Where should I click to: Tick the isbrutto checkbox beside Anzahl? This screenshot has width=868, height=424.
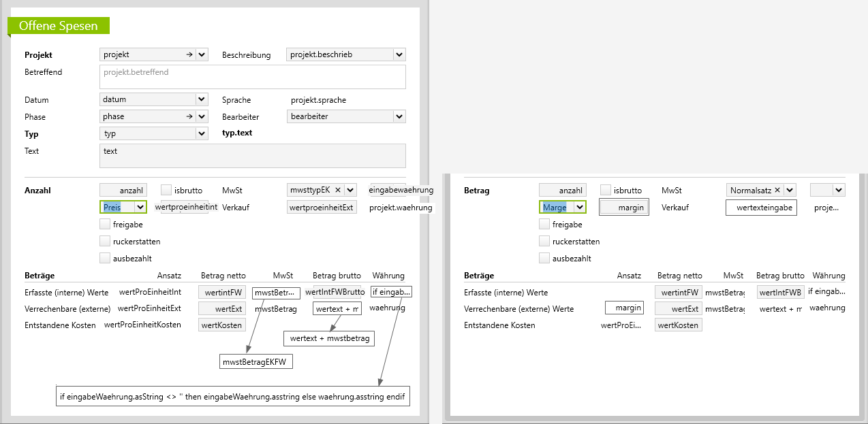coord(166,191)
